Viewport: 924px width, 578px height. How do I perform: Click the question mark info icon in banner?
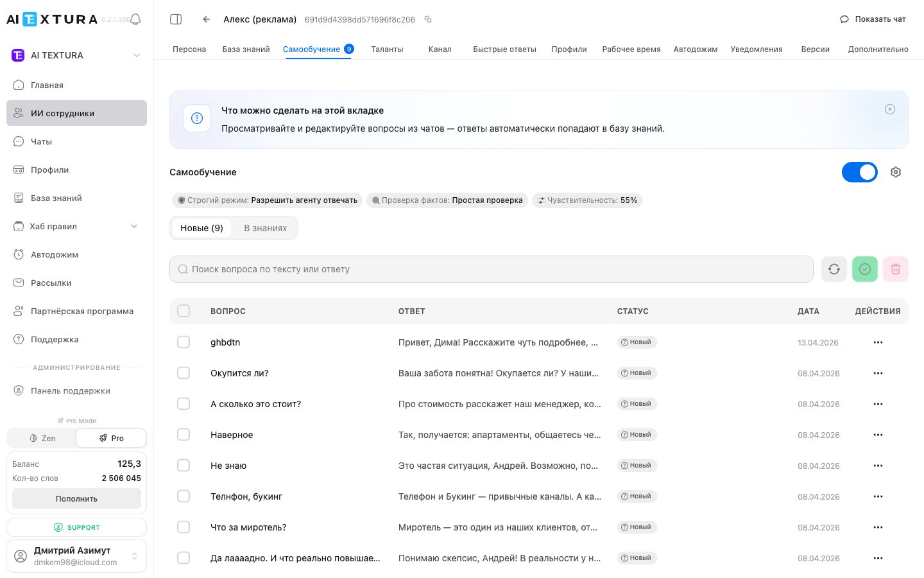tap(197, 118)
